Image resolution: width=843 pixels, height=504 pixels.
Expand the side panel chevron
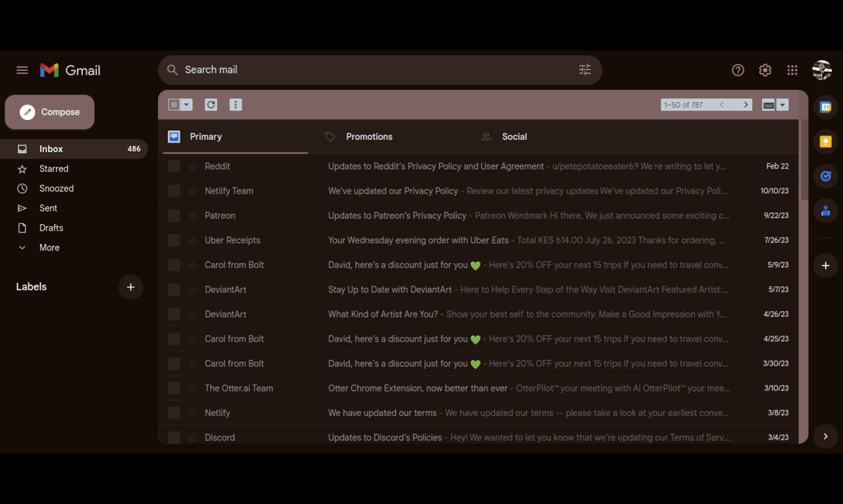tap(825, 436)
